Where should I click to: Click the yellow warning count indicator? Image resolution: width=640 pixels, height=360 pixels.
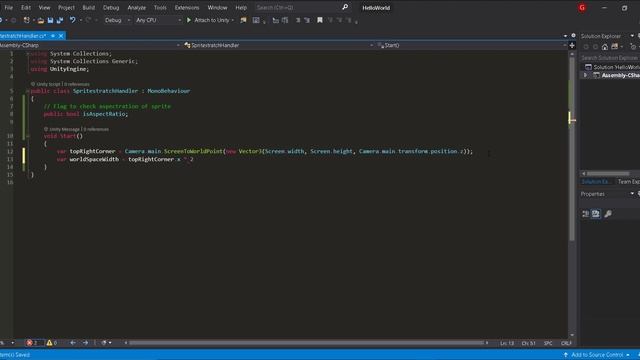[x=52, y=343]
